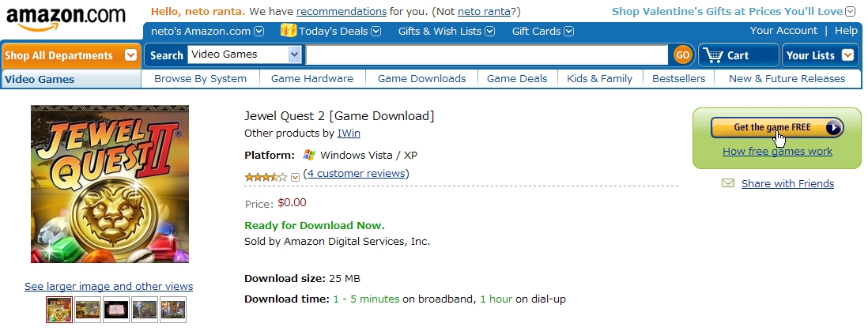Click the star rating graphic

coord(266,177)
